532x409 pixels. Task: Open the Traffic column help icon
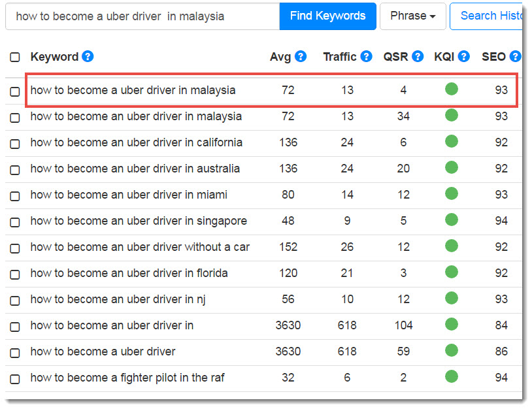pos(366,56)
